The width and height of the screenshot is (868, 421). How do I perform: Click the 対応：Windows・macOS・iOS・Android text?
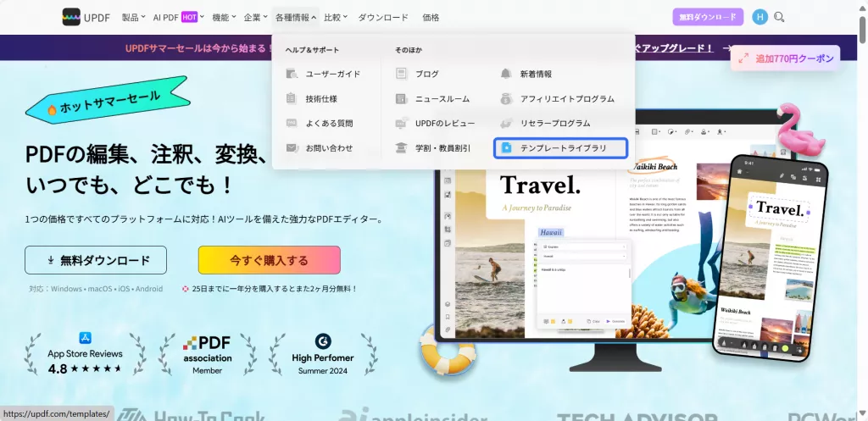coord(96,289)
